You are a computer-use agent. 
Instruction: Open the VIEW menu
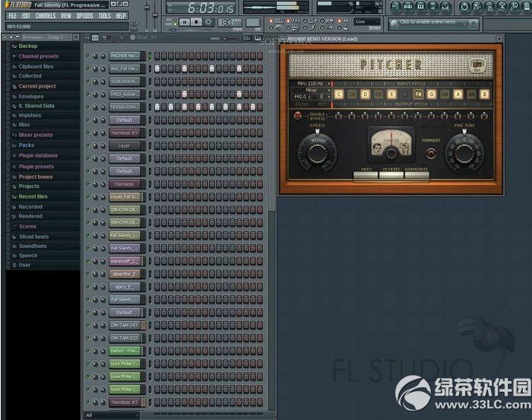pyautogui.click(x=66, y=16)
